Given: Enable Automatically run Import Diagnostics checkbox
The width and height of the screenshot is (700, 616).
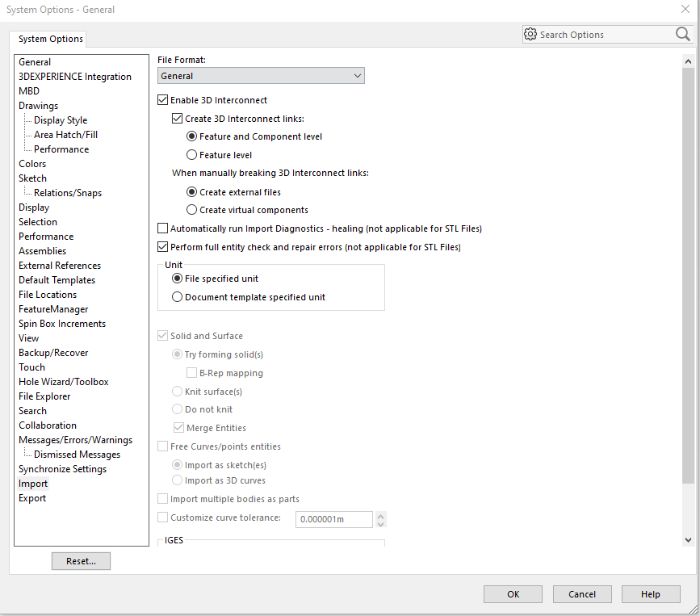Looking at the screenshot, I should 163,228.
